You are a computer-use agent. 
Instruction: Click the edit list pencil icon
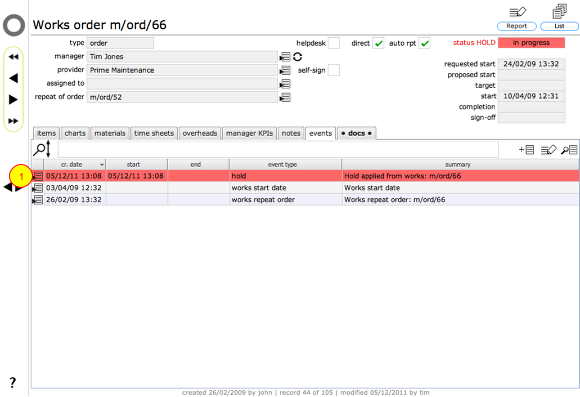pyautogui.click(x=548, y=149)
